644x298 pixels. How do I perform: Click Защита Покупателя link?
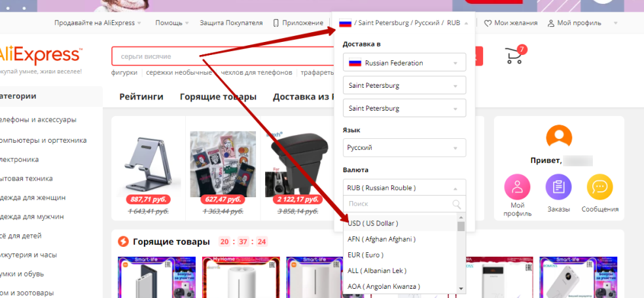(x=231, y=23)
